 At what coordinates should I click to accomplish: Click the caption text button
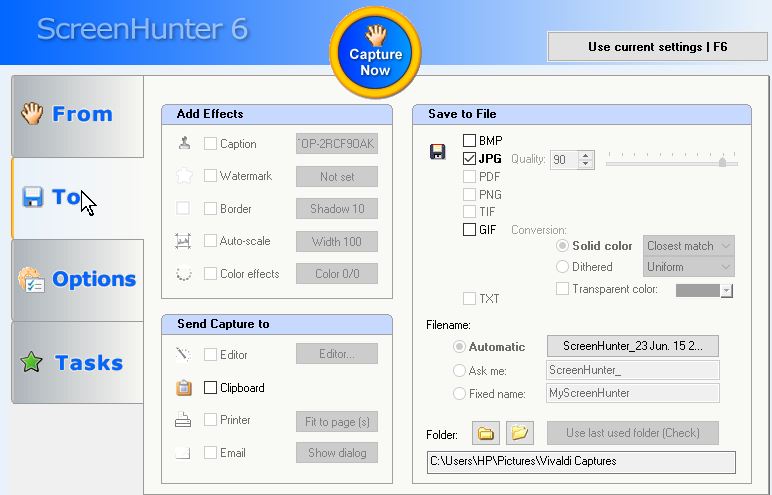pos(337,144)
